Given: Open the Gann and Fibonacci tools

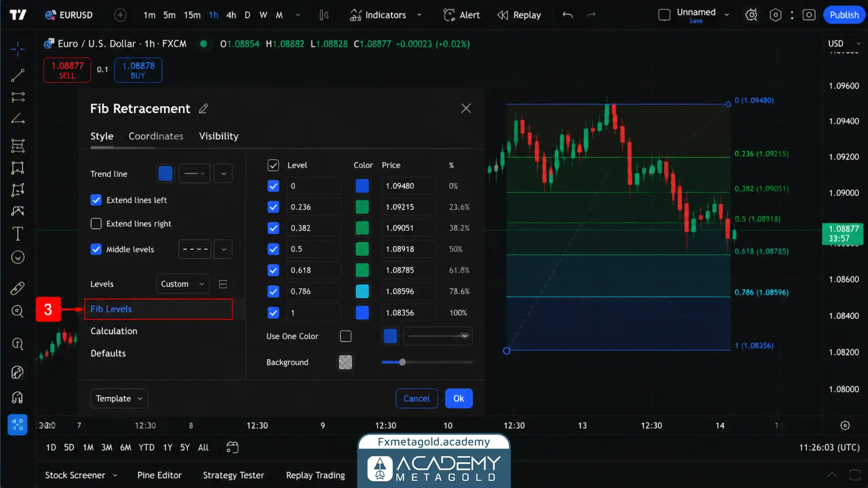Looking at the screenshot, I should [x=18, y=97].
